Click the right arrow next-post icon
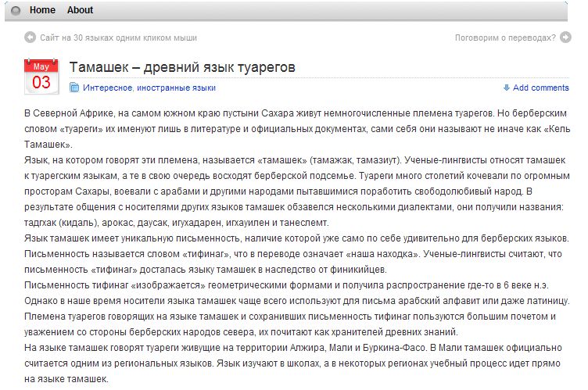This screenshot has width=588, height=390. 565,37
